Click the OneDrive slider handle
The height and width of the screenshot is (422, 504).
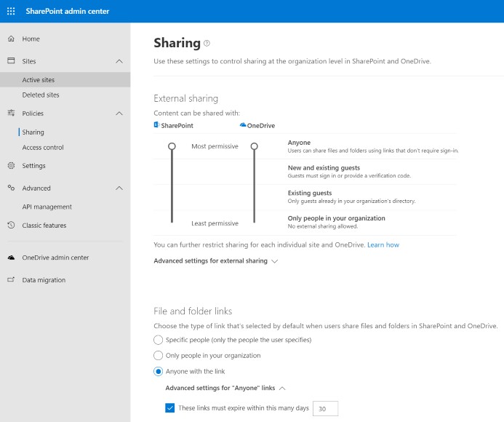(255, 146)
